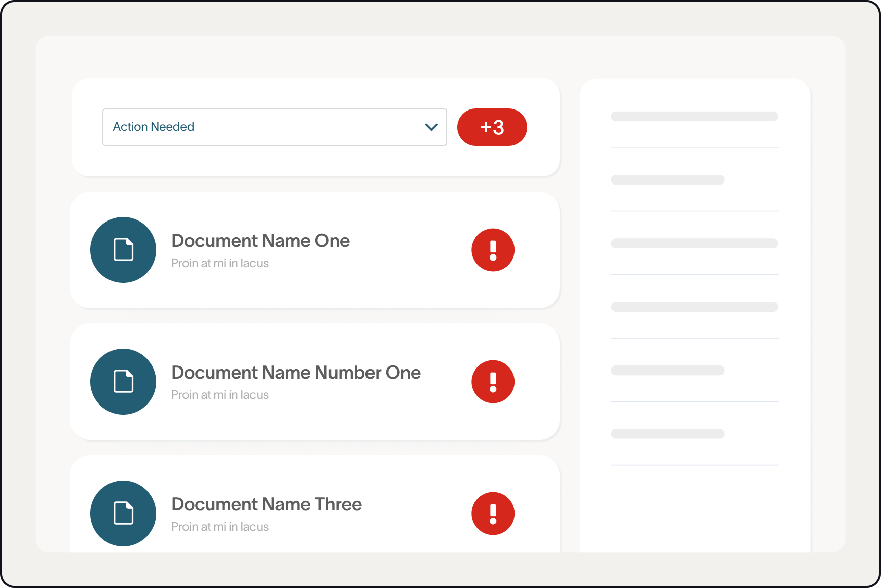Click the file icon beside Document Name One

123,250
